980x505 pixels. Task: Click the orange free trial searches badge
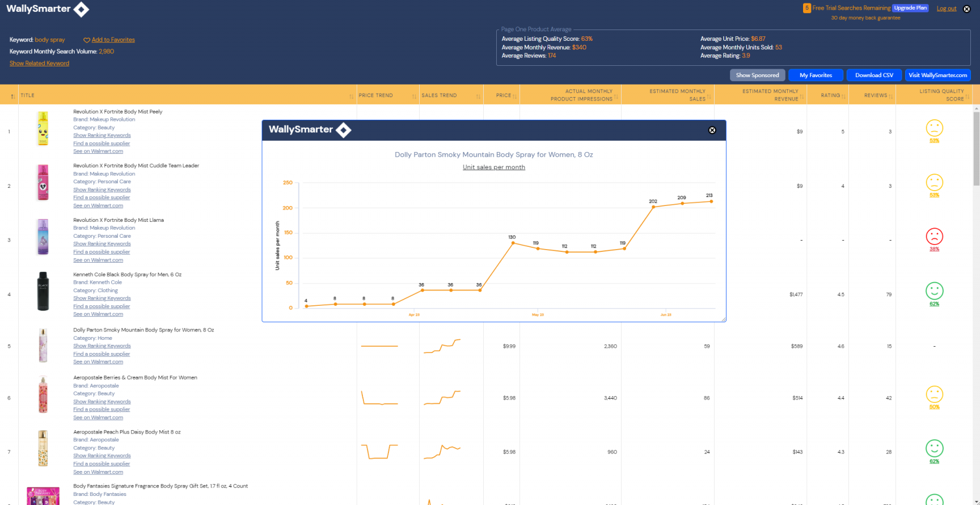point(806,8)
